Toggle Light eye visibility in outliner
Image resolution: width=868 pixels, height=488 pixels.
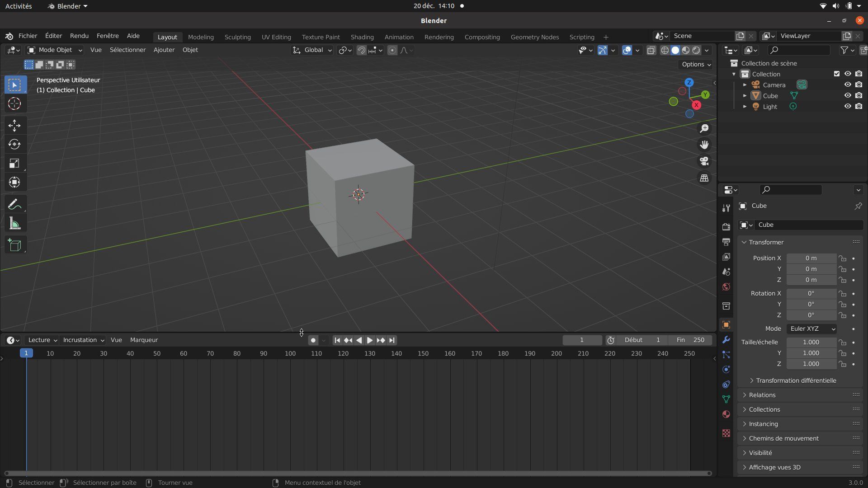848,107
